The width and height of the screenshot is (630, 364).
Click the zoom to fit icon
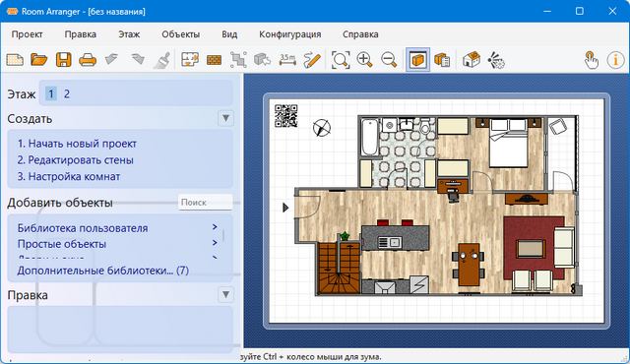(x=341, y=60)
